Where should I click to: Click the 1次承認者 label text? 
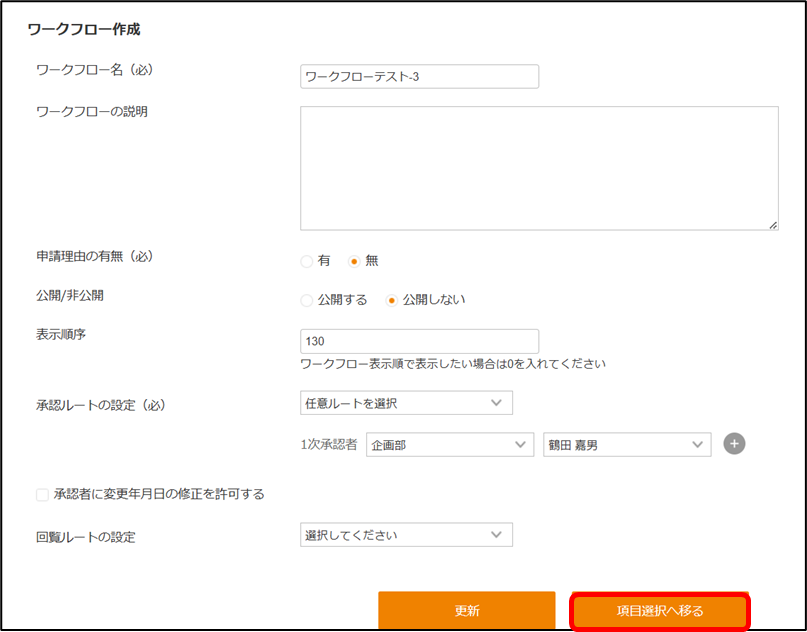(x=329, y=445)
